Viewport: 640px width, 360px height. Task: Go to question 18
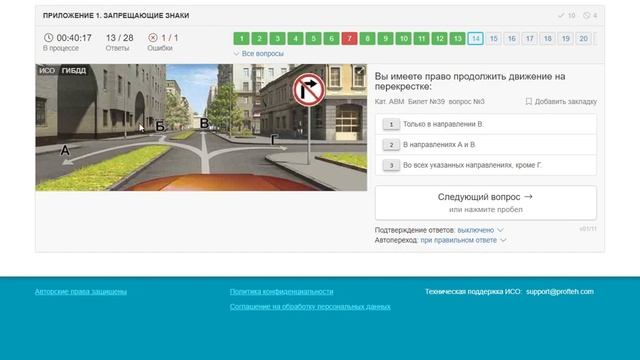click(x=547, y=38)
